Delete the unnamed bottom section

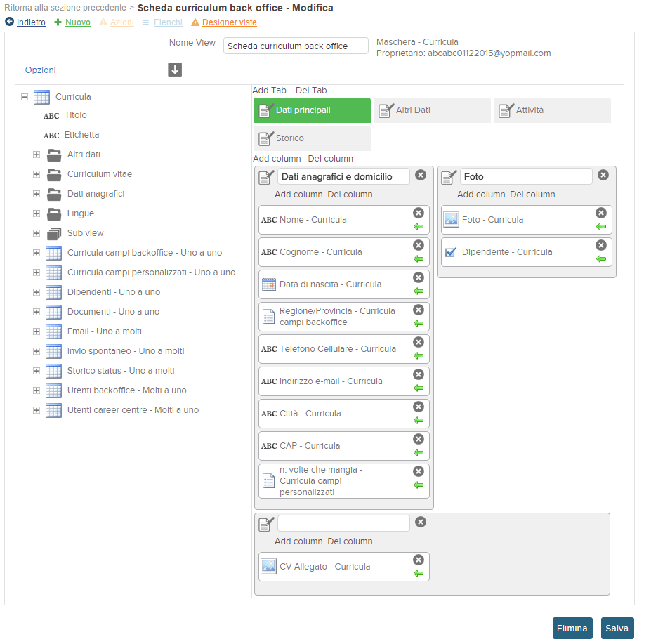(x=421, y=523)
